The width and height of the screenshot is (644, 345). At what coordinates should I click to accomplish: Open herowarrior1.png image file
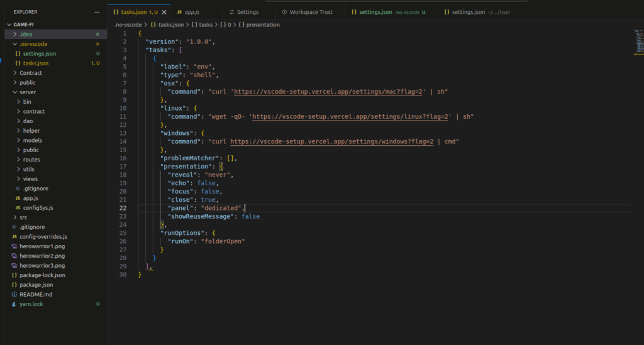42,246
